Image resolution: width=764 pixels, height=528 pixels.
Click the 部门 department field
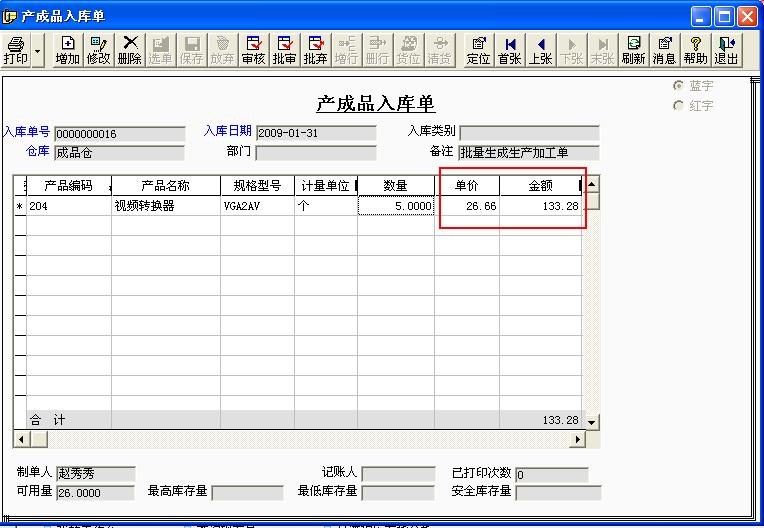point(316,153)
